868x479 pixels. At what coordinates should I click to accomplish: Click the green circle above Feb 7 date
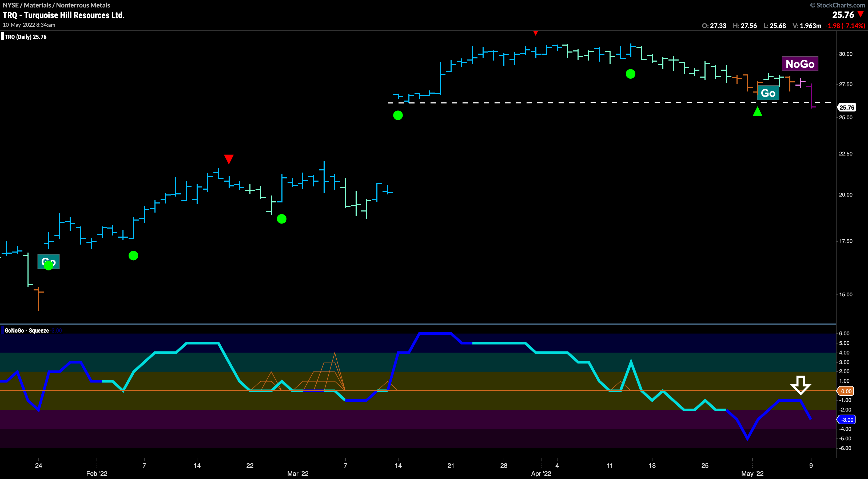point(133,256)
